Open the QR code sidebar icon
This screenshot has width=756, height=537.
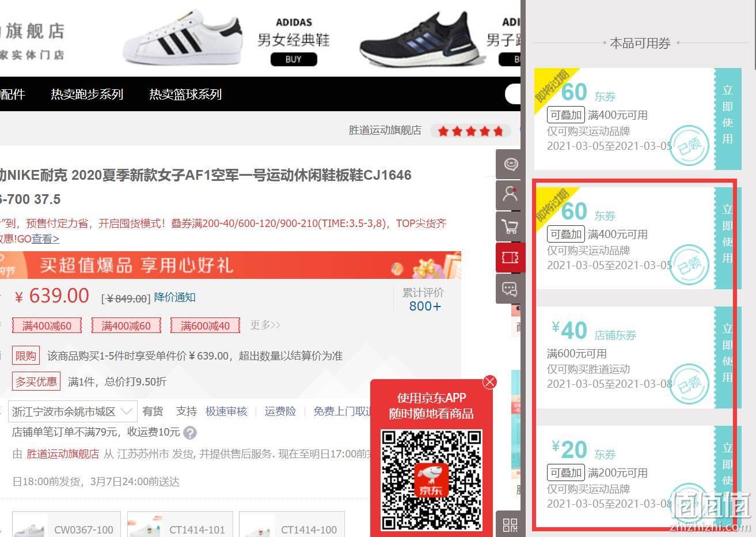[x=510, y=524]
